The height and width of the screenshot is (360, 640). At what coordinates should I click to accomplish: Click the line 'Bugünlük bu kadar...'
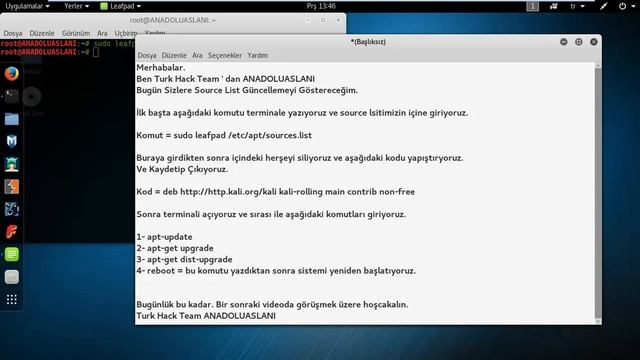(272, 304)
